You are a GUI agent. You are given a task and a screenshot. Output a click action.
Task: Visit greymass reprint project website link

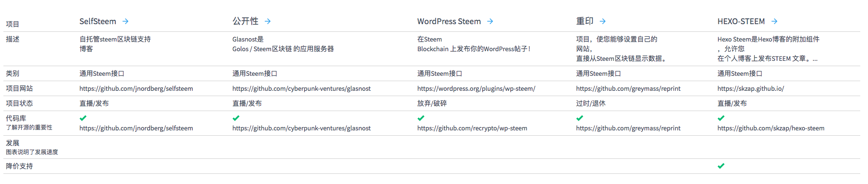(628, 89)
